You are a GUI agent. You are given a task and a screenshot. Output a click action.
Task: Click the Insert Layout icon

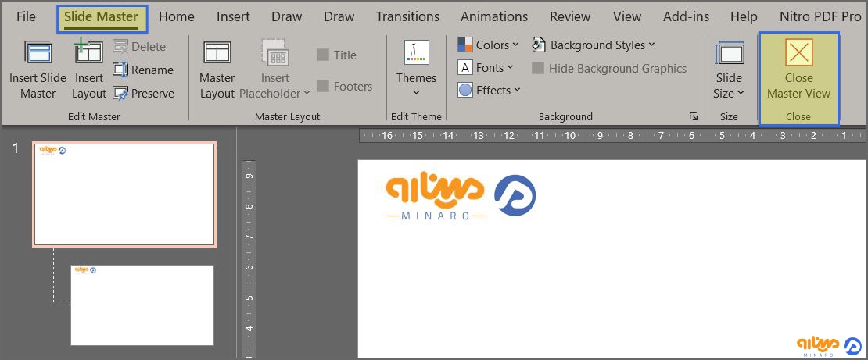point(88,51)
